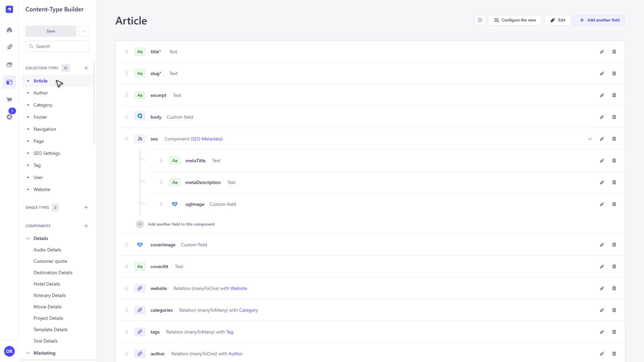Click the Strapi logo icon
This screenshot has width=644, height=362.
point(9,9)
